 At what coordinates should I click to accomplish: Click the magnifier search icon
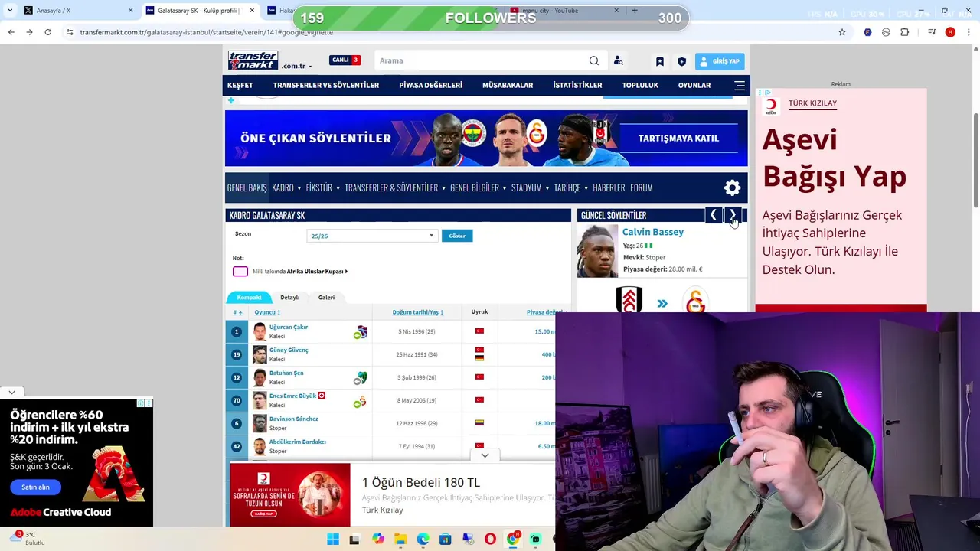click(x=594, y=60)
